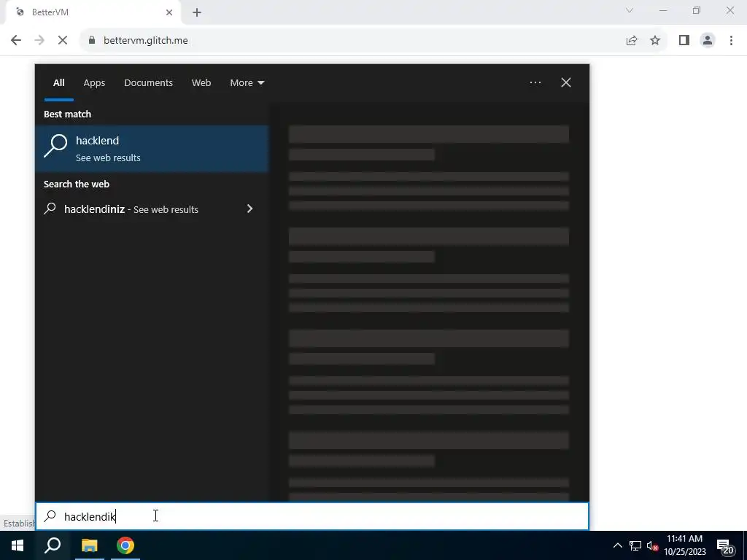Select hacklendiniz web search suggestion
The width and height of the screenshot is (747, 560).
[144, 209]
